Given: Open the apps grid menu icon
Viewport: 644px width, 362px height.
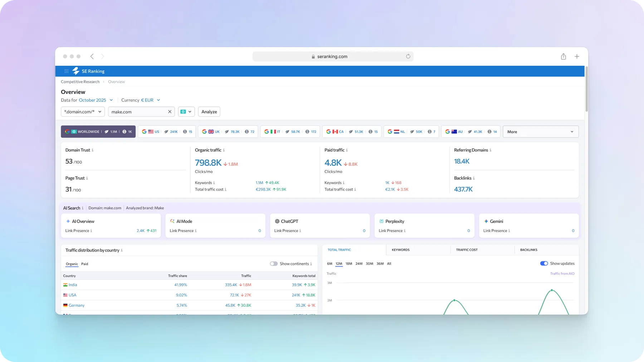Looking at the screenshot, I should point(67,71).
